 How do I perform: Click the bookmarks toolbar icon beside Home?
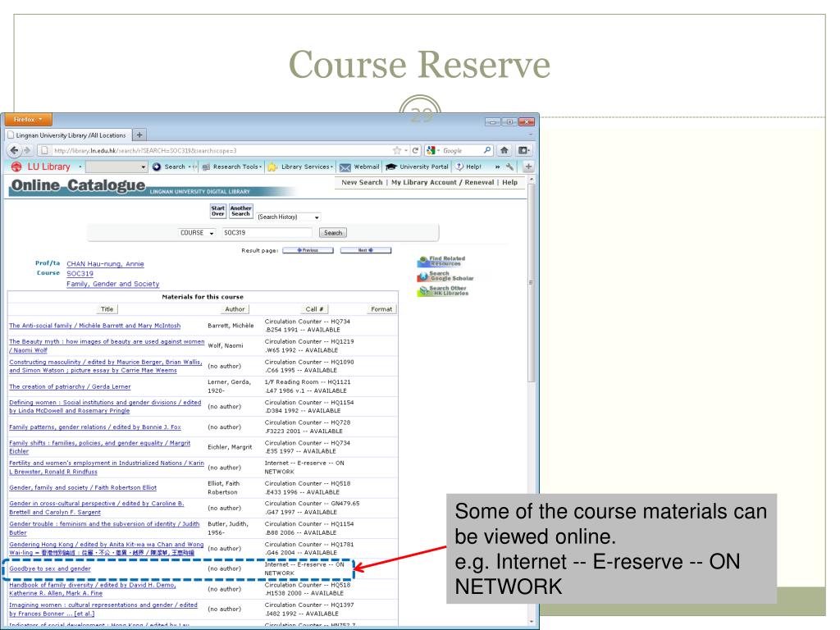524,151
